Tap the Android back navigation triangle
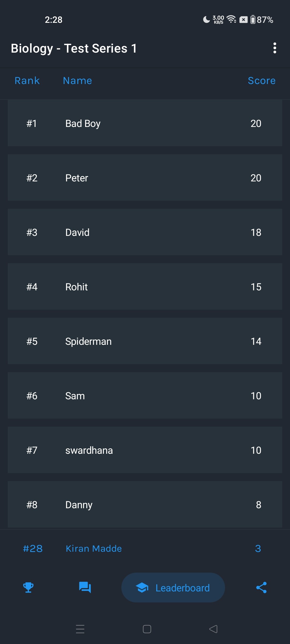 coord(213,629)
